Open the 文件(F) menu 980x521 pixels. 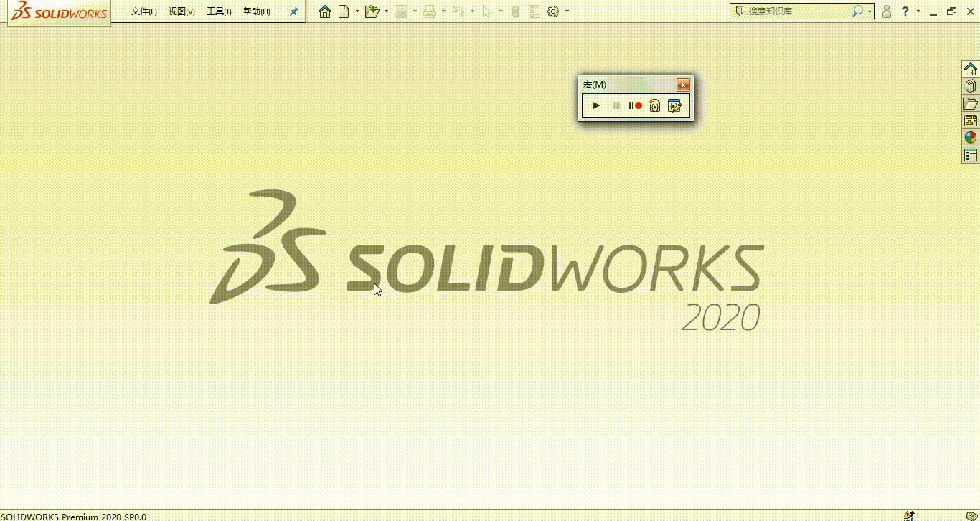pos(144,11)
